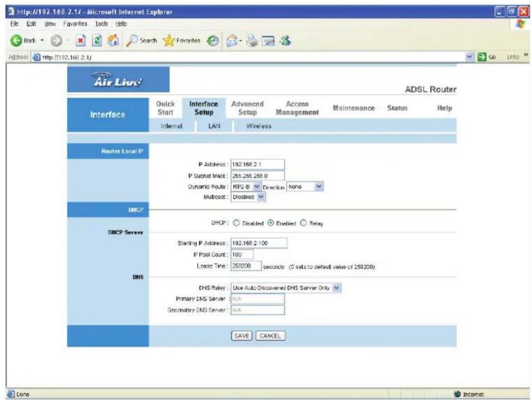Select the DHCP Enabled radio button
The height and width of the screenshot is (400, 532).
pos(271,223)
